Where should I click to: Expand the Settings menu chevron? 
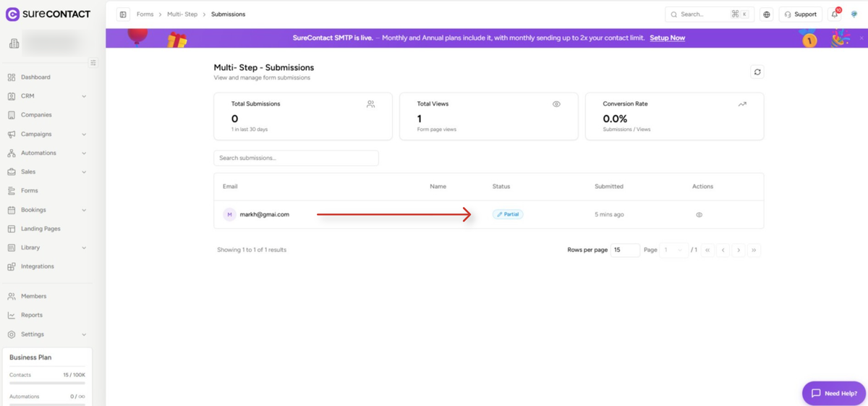tap(84, 334)
